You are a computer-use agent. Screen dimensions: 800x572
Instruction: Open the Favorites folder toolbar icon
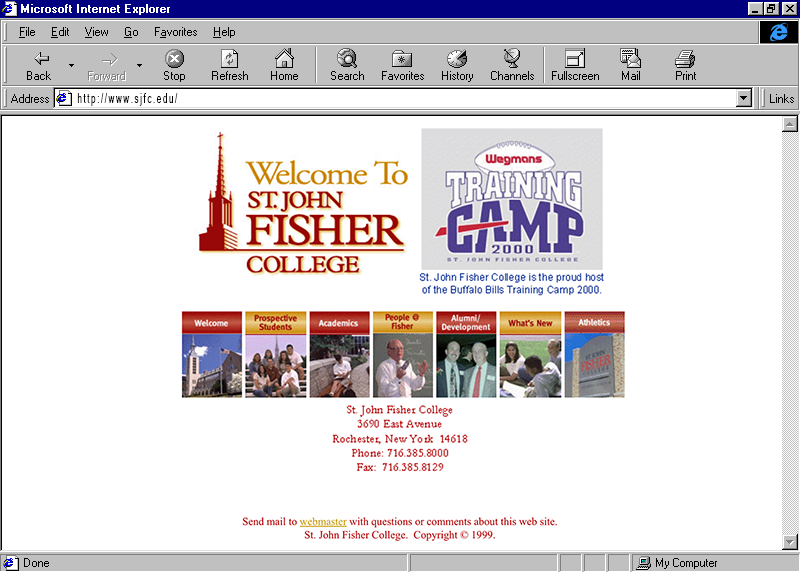tap(402, 59)
